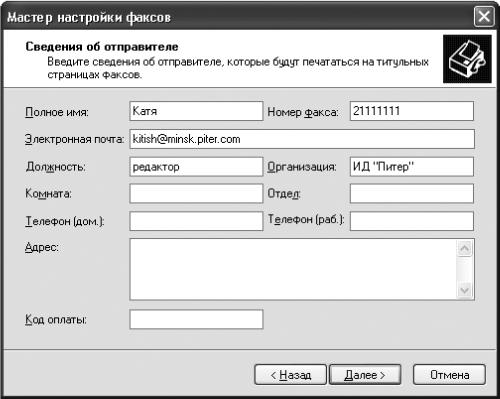Viewport: 500px width, 399px height.
Task: Focus the Полное имя field containing Катя
Action: pyautogui.click(x=196, y=111)
